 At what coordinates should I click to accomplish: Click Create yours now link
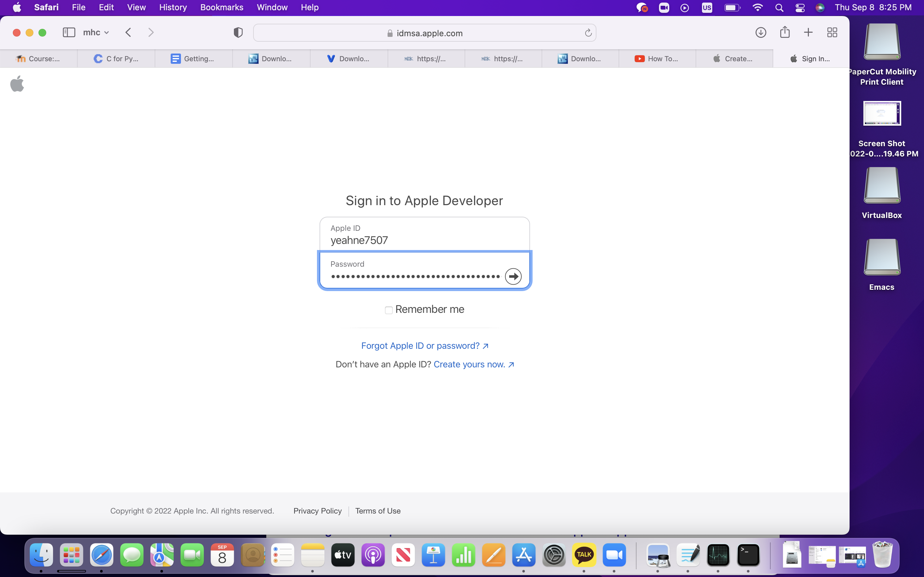[x=474, y=364]
